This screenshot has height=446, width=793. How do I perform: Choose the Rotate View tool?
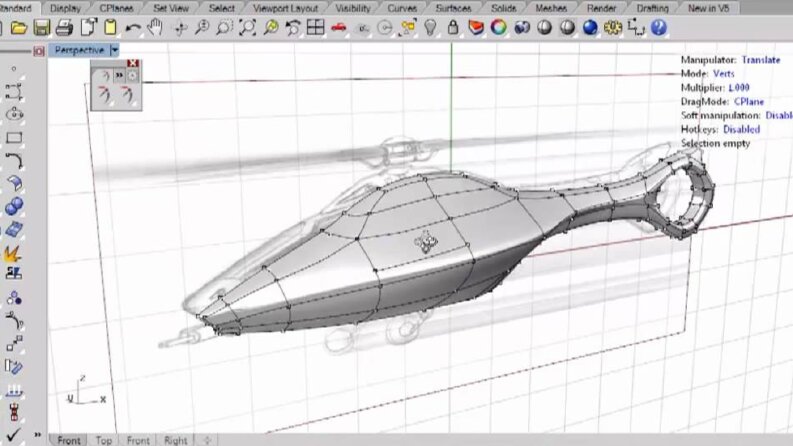(x=180, y=28)
